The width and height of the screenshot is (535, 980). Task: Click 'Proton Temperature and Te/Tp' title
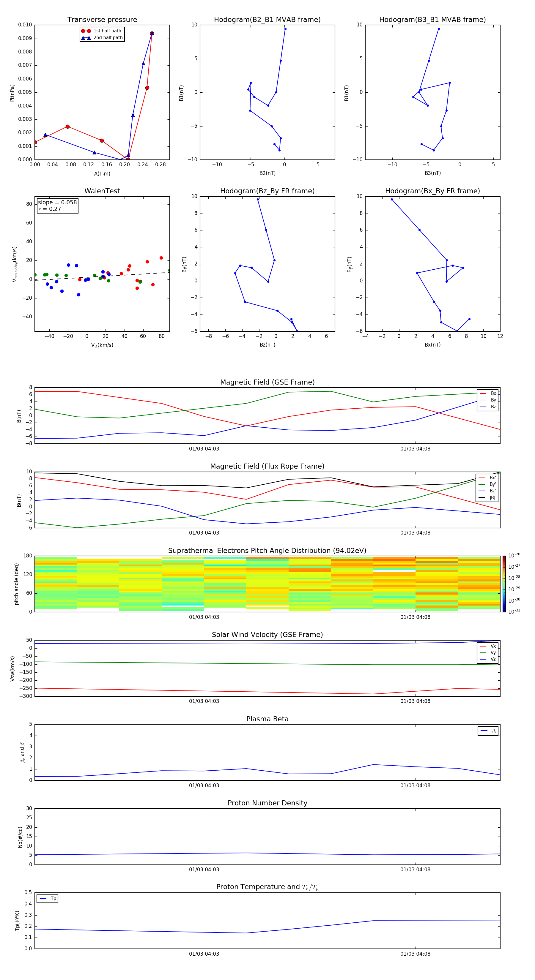[267, 887]
